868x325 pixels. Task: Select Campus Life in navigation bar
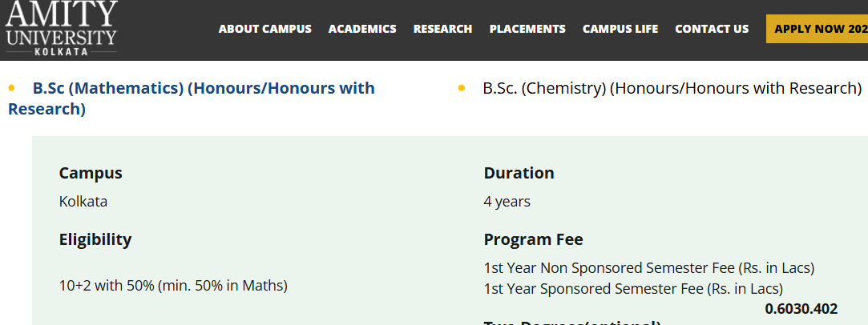620,29
